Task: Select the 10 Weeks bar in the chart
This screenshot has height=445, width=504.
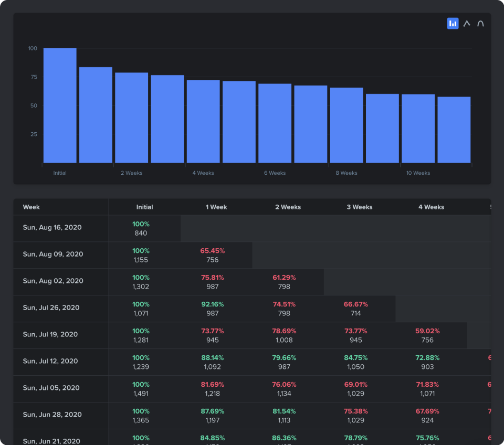Action: (418, 129)
